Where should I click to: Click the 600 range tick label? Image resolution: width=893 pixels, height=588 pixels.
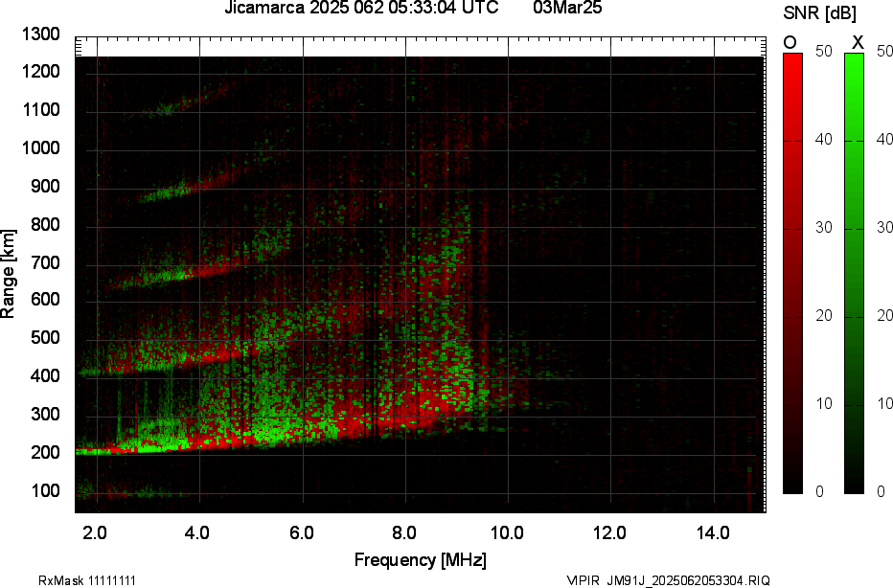tap(45, 300)
